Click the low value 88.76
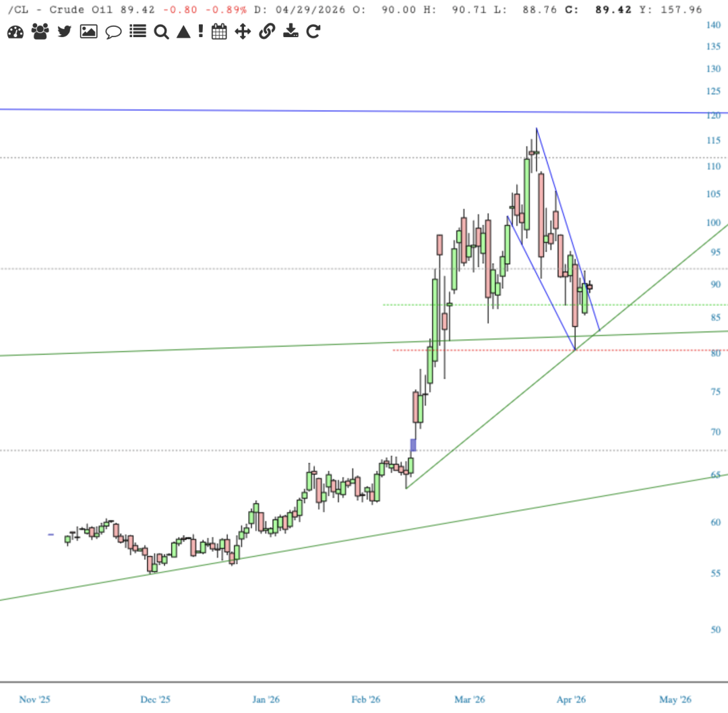728x713 pixels. click(x=539, y=9)
